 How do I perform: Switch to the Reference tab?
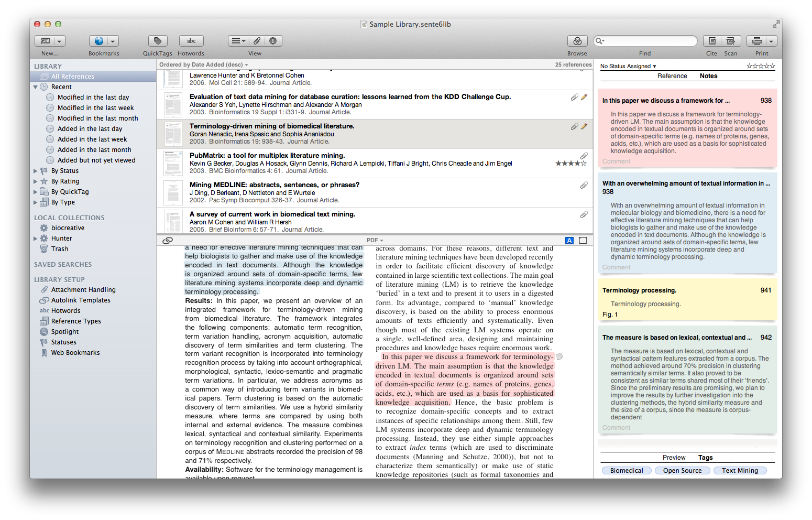point(672,76)
